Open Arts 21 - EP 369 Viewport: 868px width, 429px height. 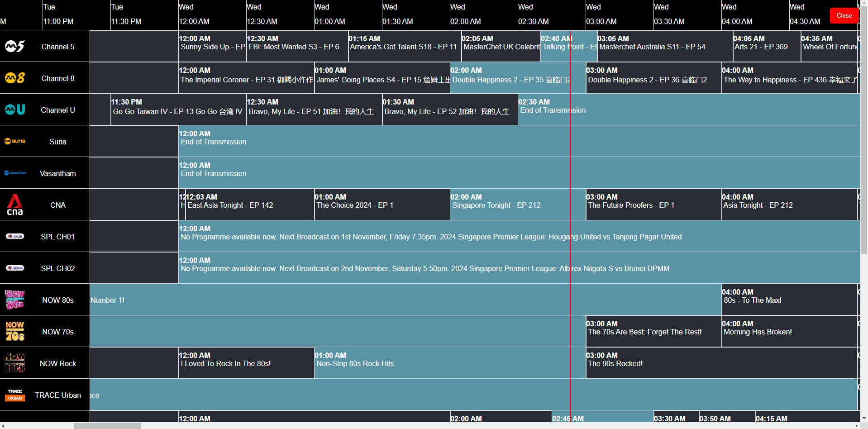767,46
